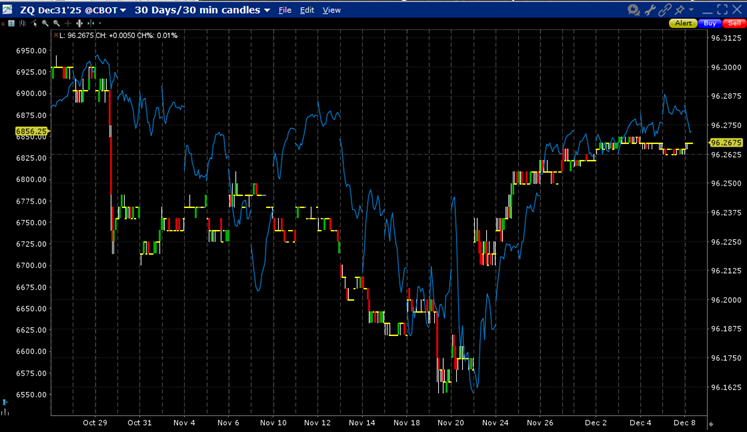
Task: Open chart settings wrench icon
Action: [650, 10]
